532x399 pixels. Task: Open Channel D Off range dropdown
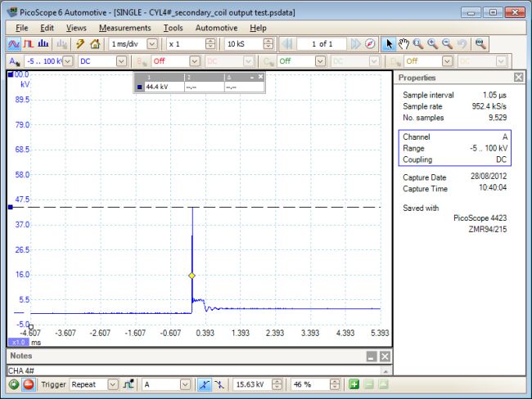click(447, 61)
